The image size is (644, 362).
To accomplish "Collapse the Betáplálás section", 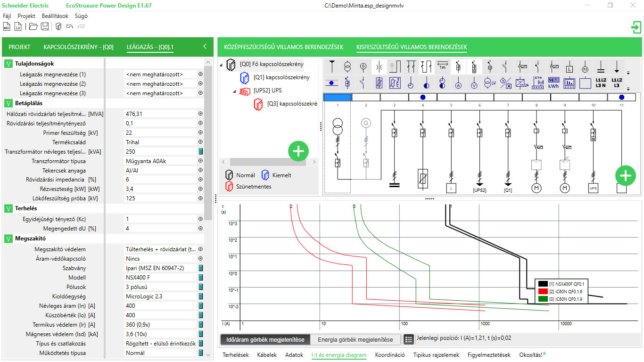I will 8,103.
